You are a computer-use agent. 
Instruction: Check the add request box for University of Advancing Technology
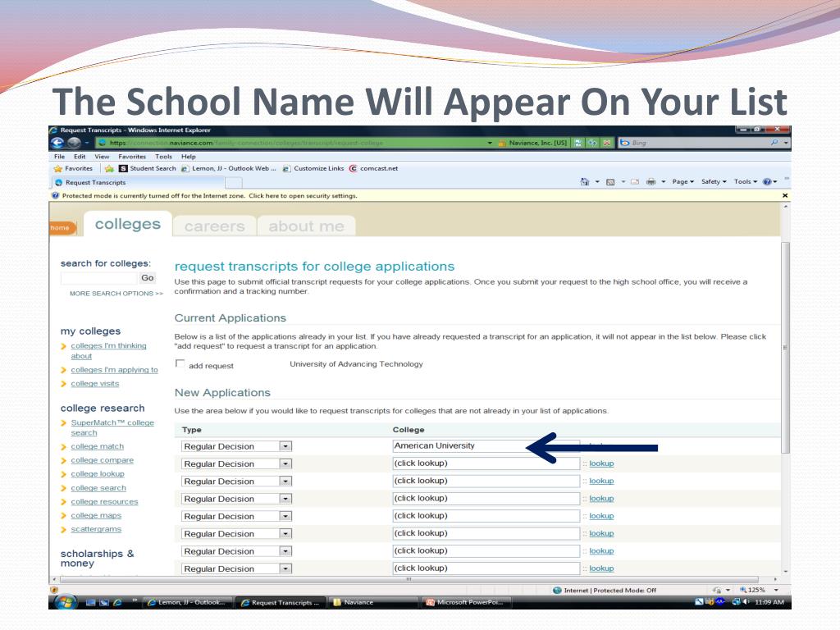[x=180, y=363]
